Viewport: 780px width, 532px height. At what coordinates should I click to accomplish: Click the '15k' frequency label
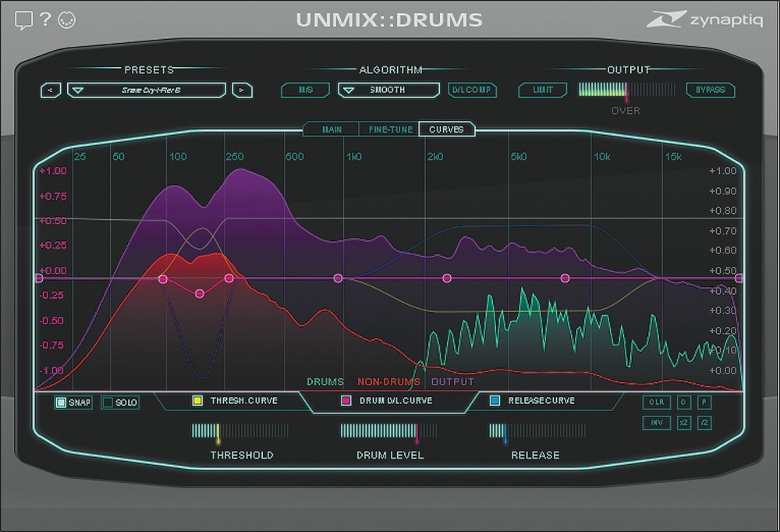(674, 157)
